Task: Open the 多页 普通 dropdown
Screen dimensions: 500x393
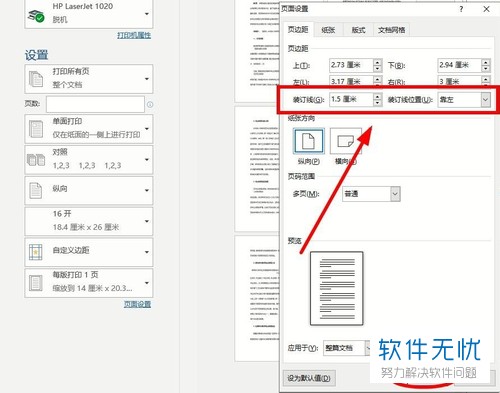Action: (x=371, y=194)
